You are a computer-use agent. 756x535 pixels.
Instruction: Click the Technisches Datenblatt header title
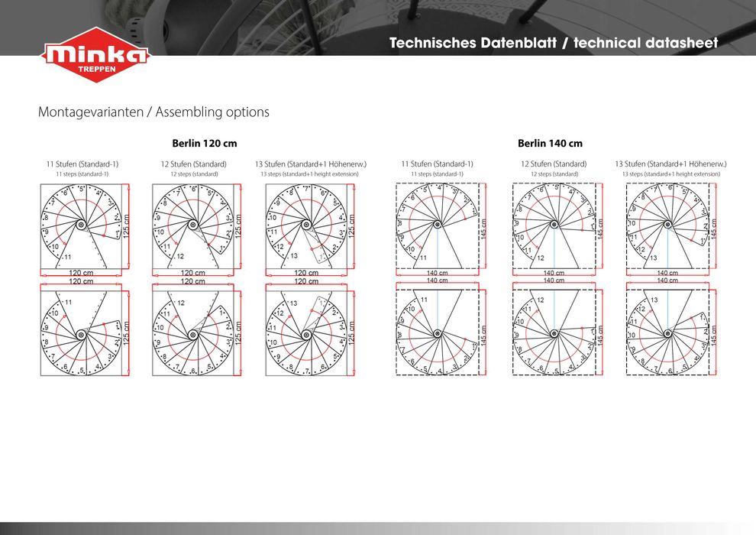(x=554, y=43)
